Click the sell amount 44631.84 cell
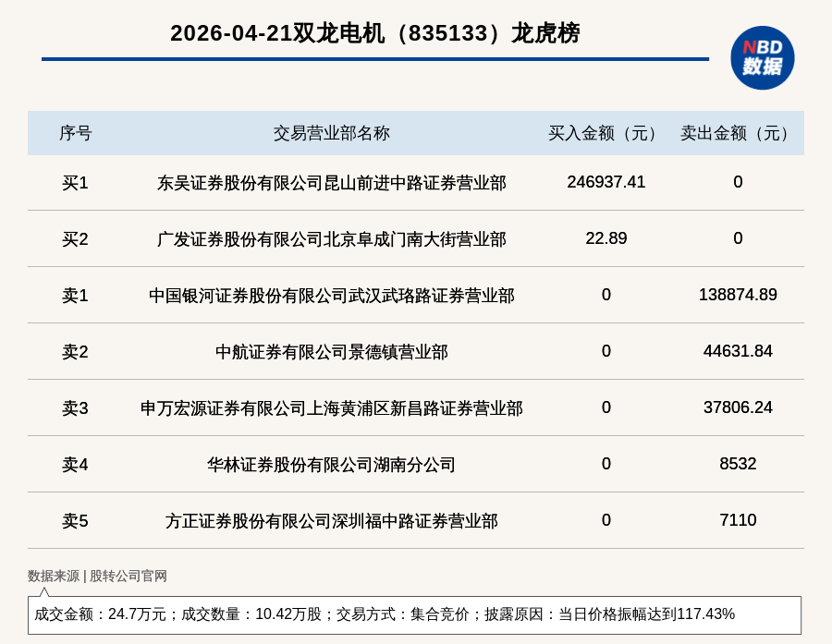 coord(738,351)
